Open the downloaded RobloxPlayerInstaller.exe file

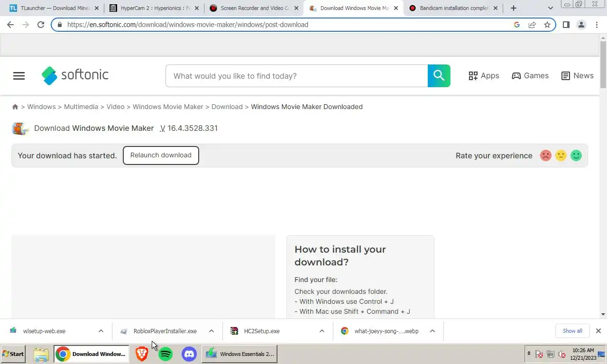(165, 331)
